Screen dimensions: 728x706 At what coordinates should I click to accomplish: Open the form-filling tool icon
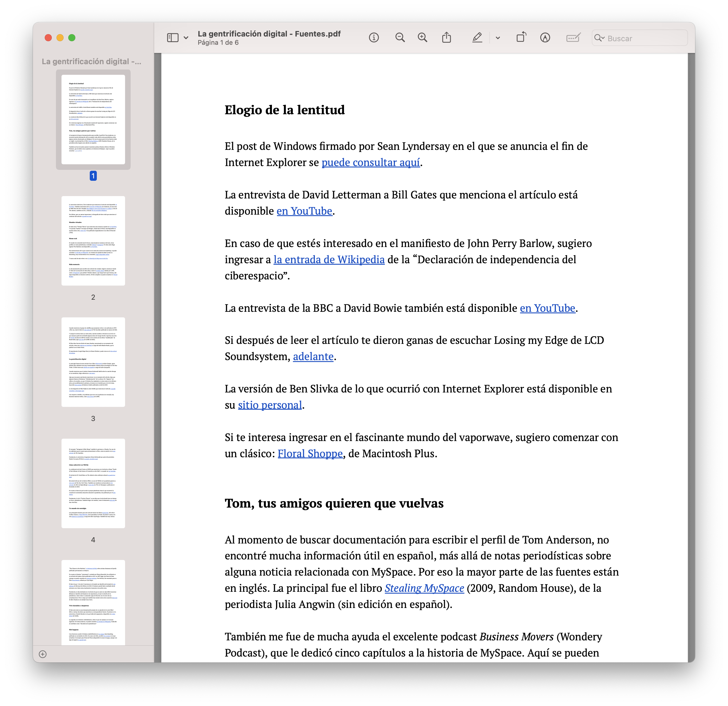[573, 37]
